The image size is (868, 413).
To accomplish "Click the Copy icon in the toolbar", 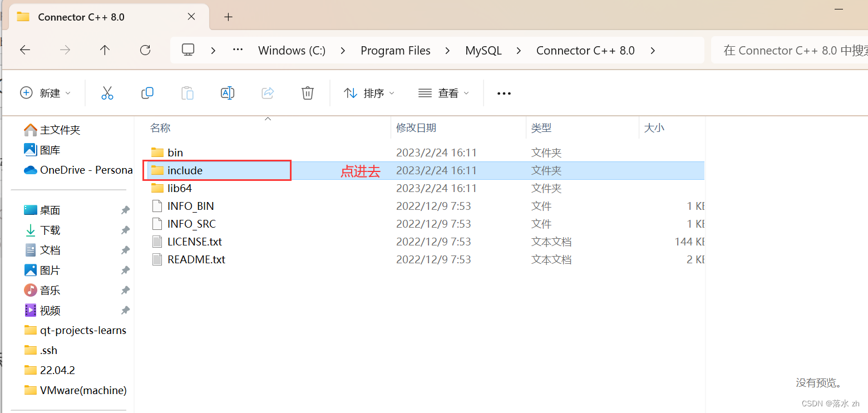I will tap(147, 92).
